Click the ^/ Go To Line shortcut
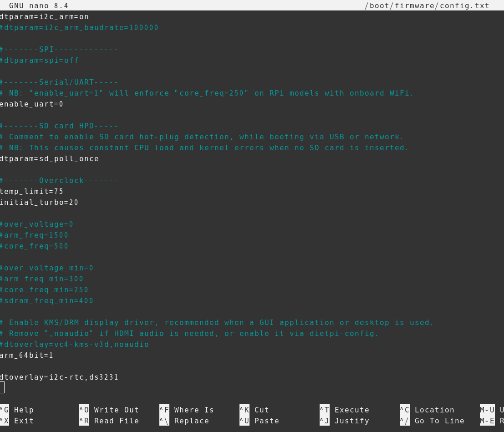Image resolution: width=504 pixels, height=432 pixels. point(432,421)
